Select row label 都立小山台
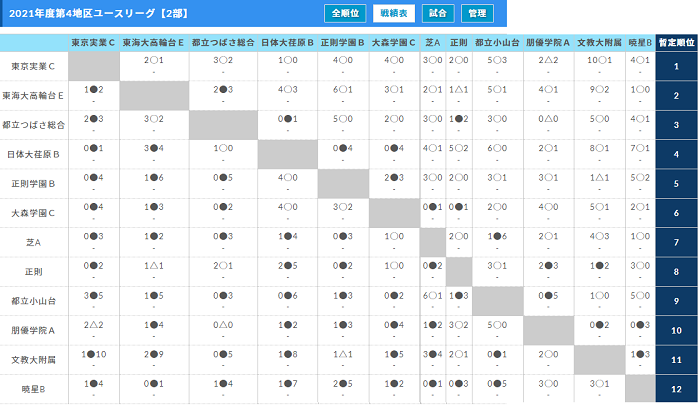Image resolution: width=700 pixels, height=406 pixels. coord(33,301)
